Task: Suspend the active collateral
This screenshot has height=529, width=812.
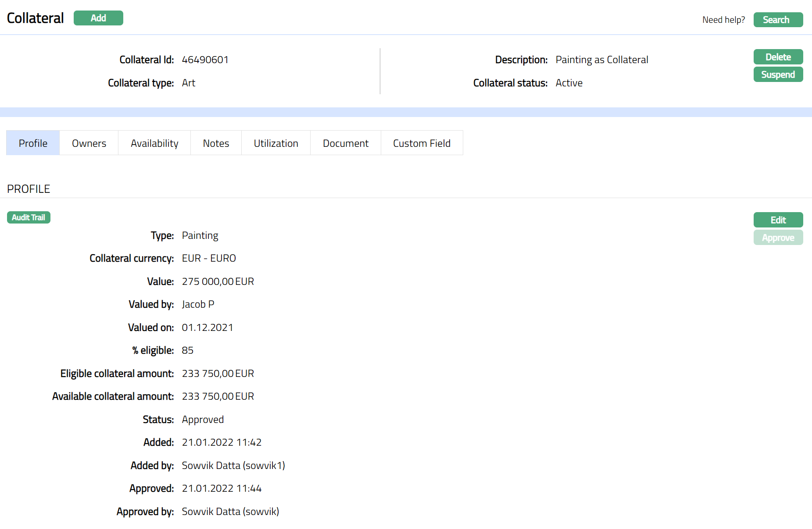Action: 778,75
